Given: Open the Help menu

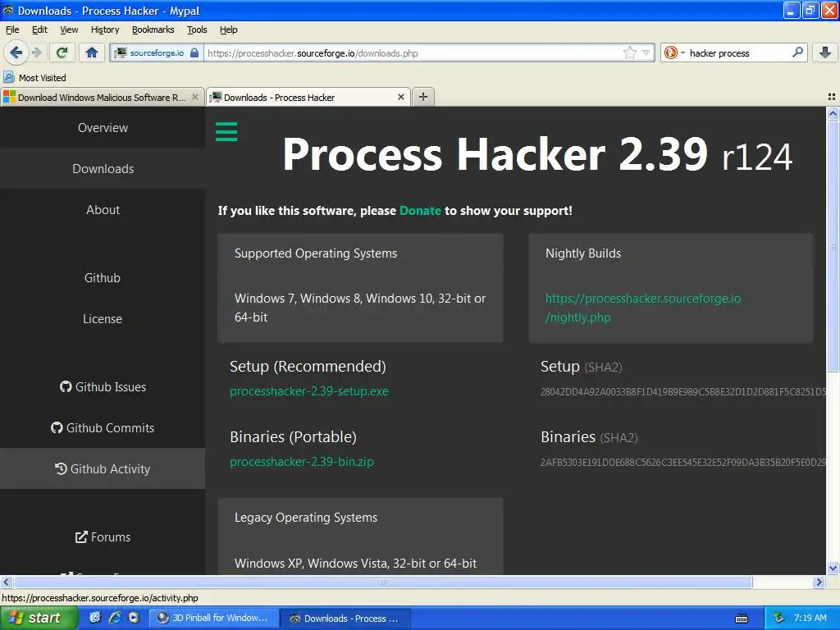Looking at the screenshot, I should point(228,30).
